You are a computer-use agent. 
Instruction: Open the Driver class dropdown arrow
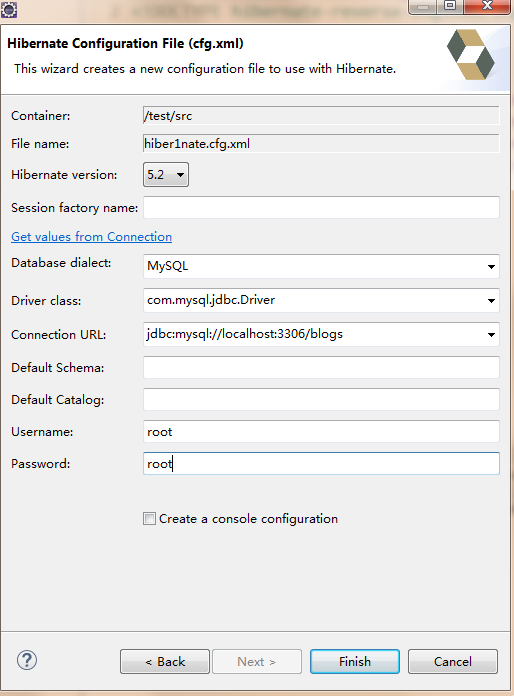(491, 301)
